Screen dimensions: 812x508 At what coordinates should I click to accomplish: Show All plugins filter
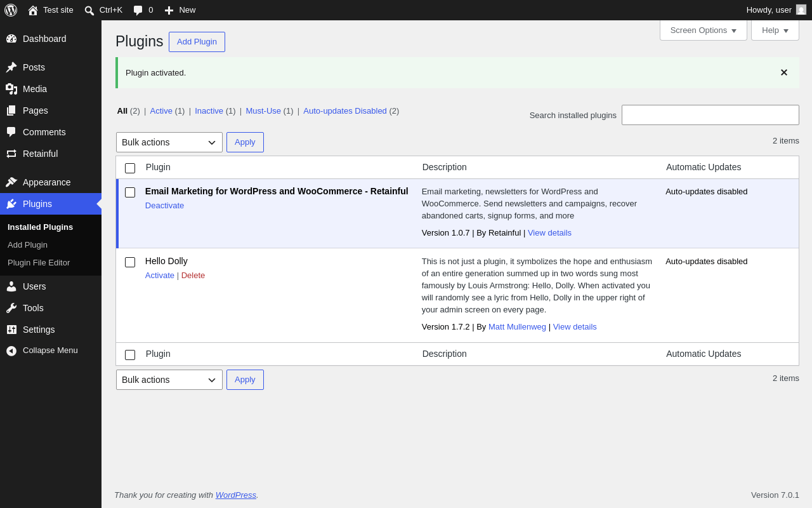tap(122, 111)
